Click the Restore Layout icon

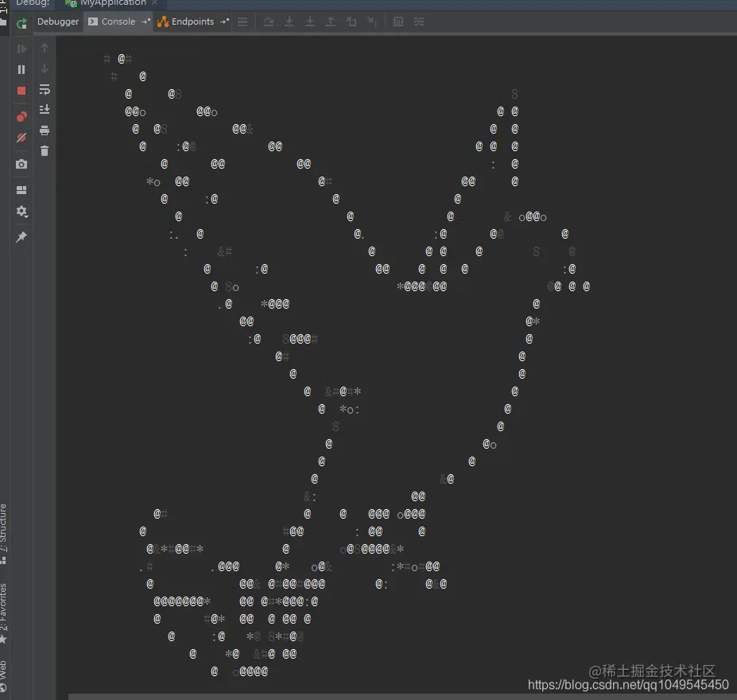click(x=21, y=190)
